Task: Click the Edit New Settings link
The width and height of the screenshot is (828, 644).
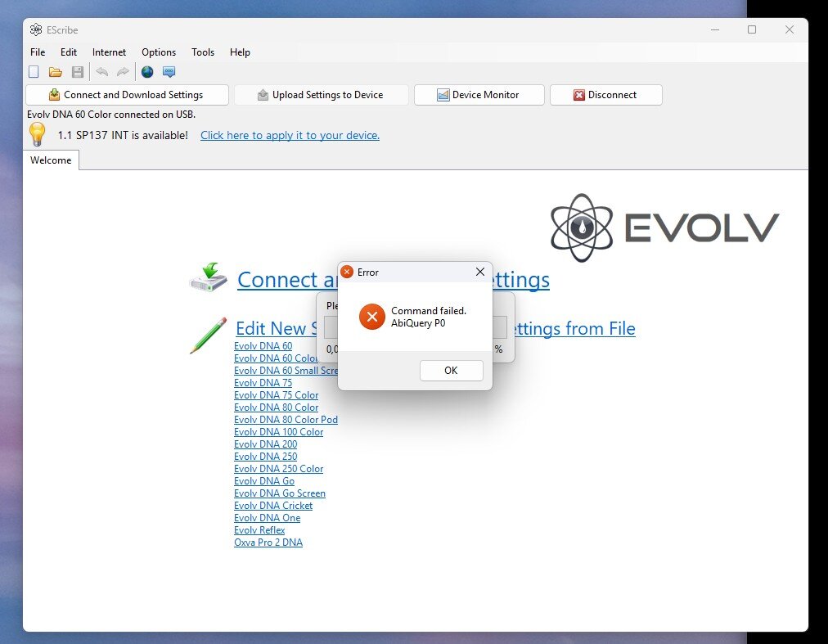Action: [276, 328]
